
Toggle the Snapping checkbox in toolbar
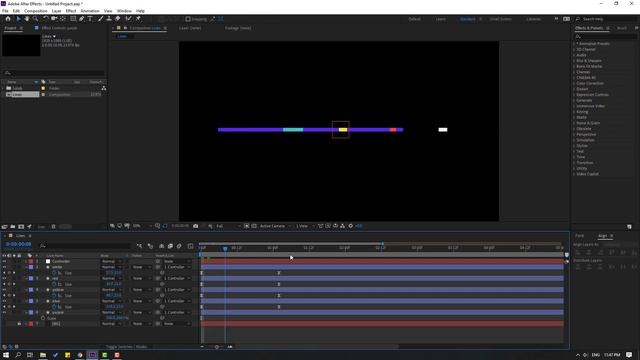click(188, 19)
